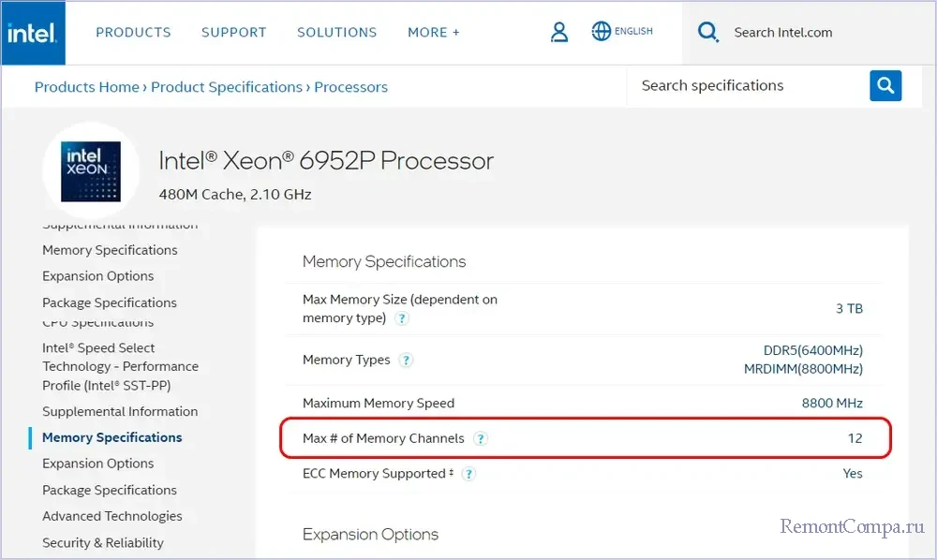Click the Processors breadcrumb link
Image resolution: width=937 pixels, height=560 pixels.
click(350, 87)
